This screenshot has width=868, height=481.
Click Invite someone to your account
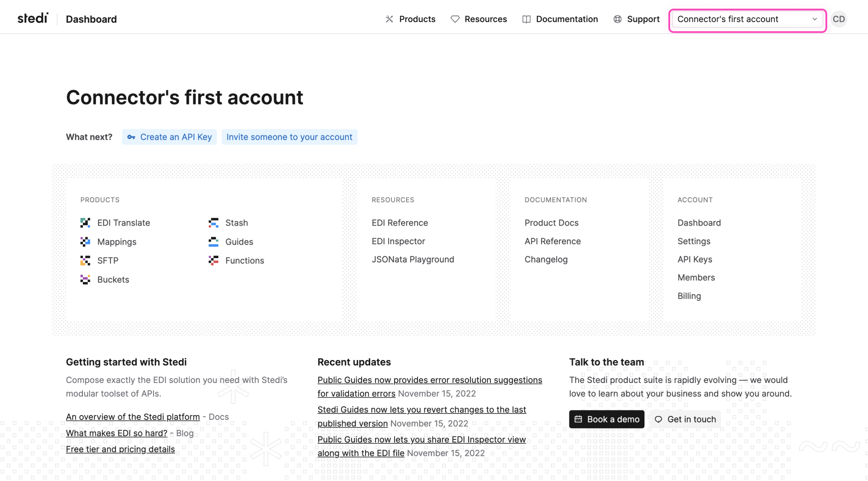289,137
